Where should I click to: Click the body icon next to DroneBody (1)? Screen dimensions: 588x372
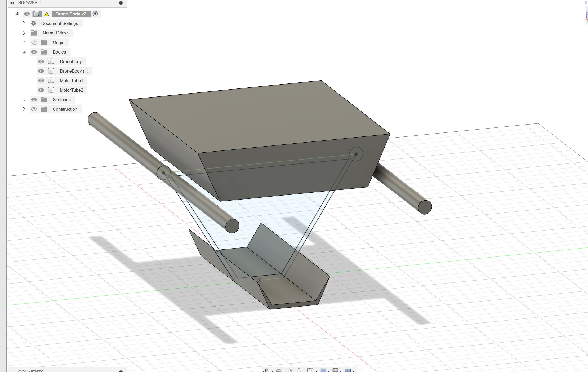[x=51, y=71]
